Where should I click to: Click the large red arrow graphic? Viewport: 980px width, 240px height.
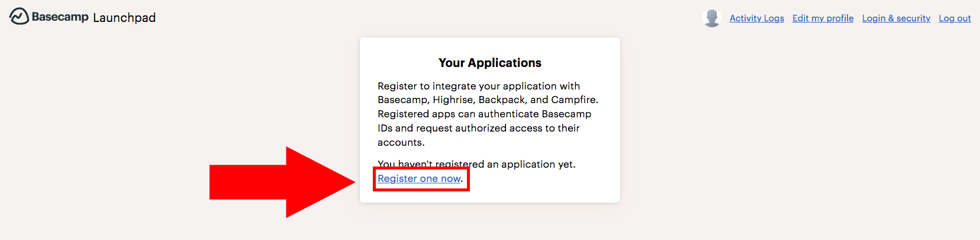(x=282, y=182)
